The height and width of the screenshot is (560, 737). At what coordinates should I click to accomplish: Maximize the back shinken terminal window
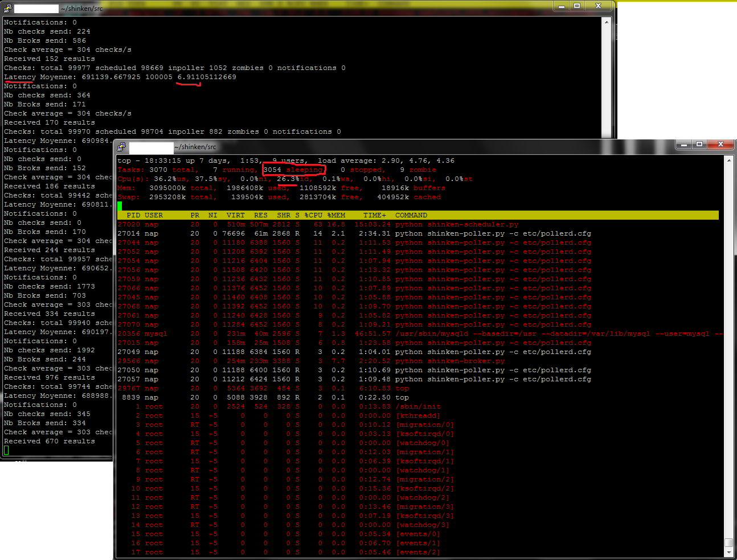577,6
